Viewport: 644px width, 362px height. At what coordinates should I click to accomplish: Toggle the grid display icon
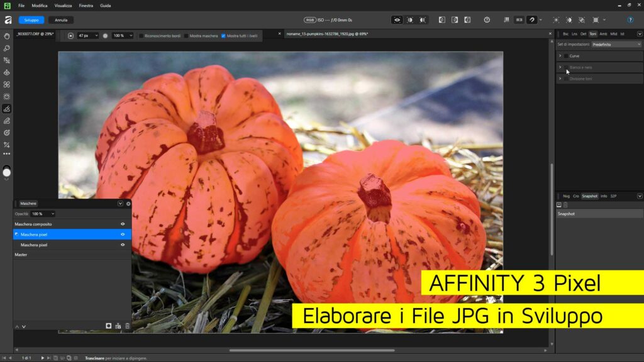coord(506,19)
